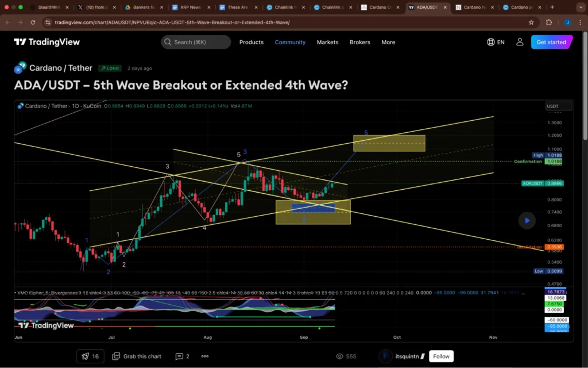Click the Chrome profile avatar J
Image resolution: width=588 pixels, height=368 pixels.
[567, 22]
